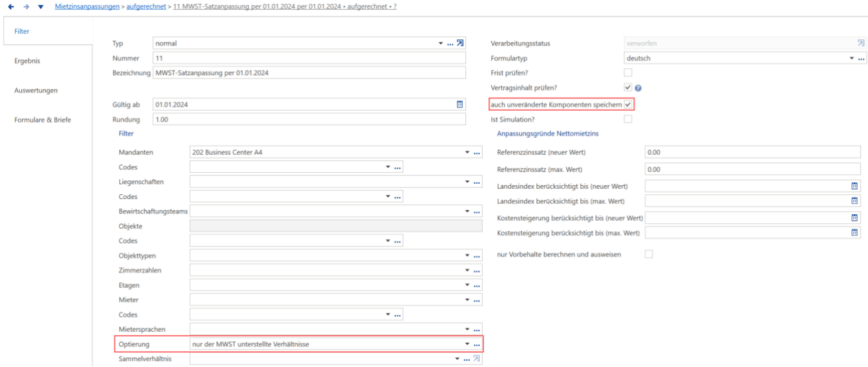
Task: Open linked record icon in Typ field
Action: pos(460,44)
